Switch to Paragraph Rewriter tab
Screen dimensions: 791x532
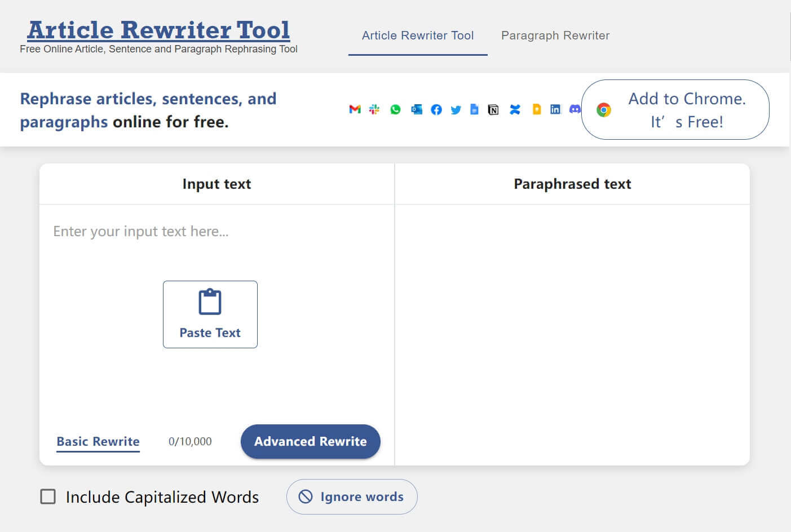(x=555, y=36)
